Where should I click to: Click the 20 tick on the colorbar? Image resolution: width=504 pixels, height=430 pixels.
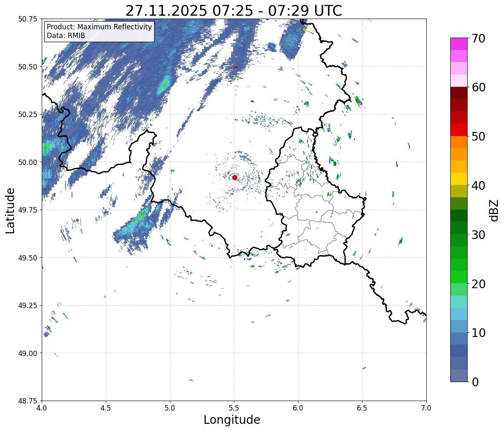pyautogui.click(x=478, y=284)
